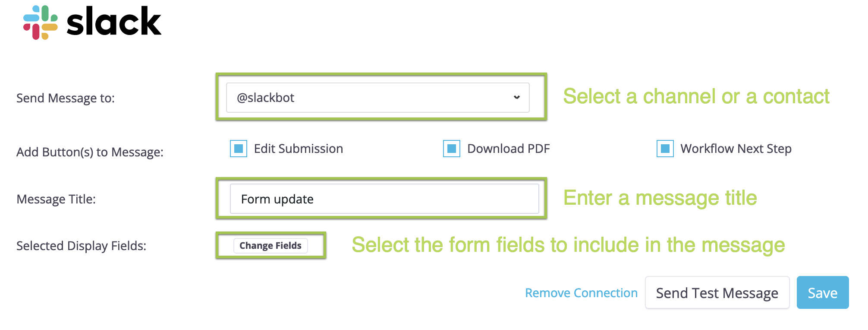The width and height of the screenshot is (868, 330).
Task: Toggle the Edit Submission checkbox
Action: (239, 149)
